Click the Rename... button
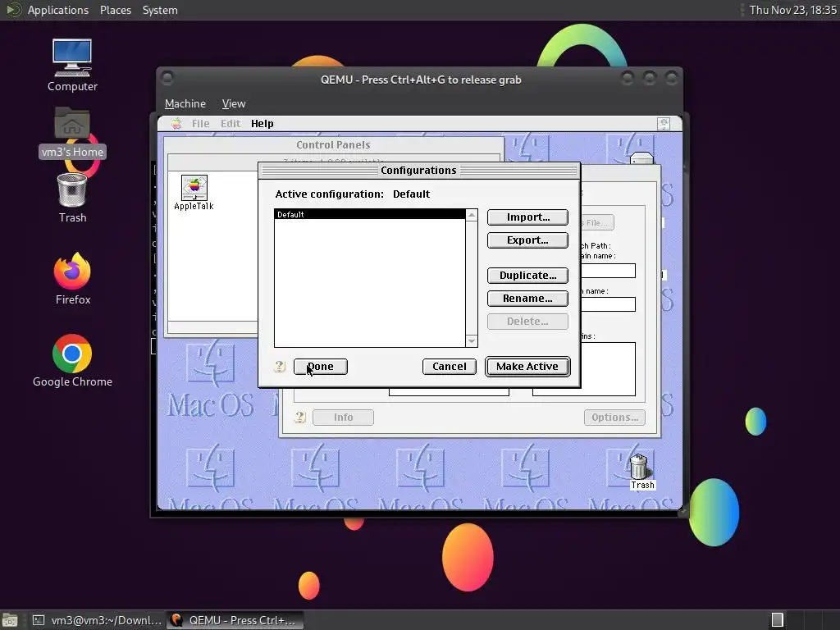This screenshot has width=840, height=630. coord(527,299)
